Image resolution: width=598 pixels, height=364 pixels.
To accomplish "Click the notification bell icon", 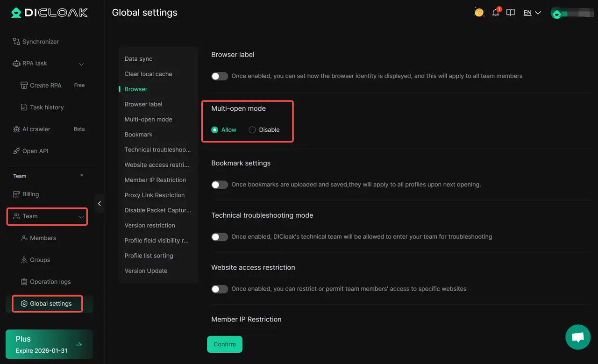I will point(495,13).
